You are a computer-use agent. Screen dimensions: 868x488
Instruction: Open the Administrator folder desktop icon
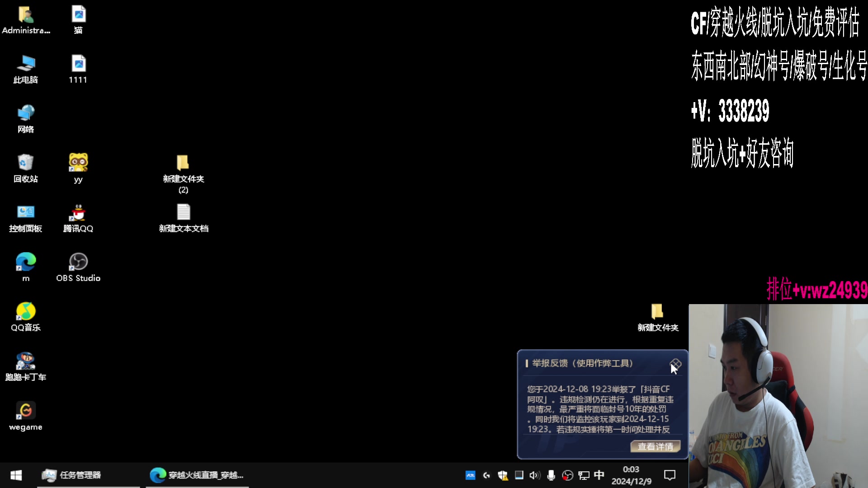[x=26, y=20]
